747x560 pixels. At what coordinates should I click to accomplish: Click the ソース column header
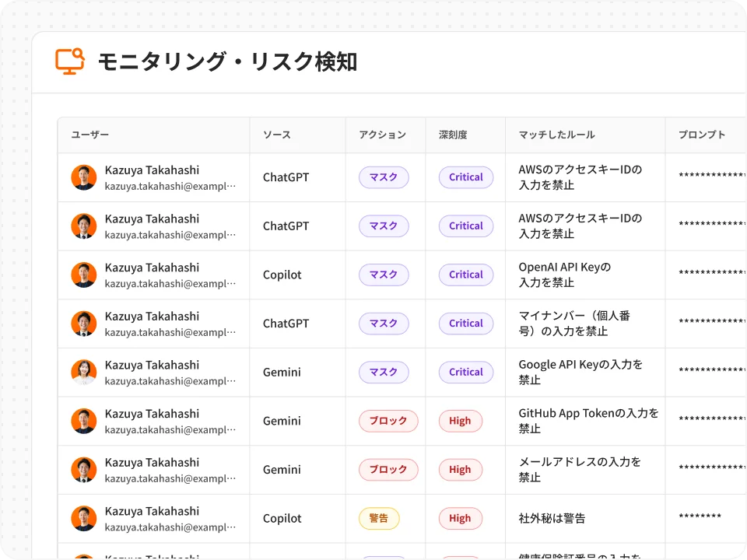tap(277, 135)
